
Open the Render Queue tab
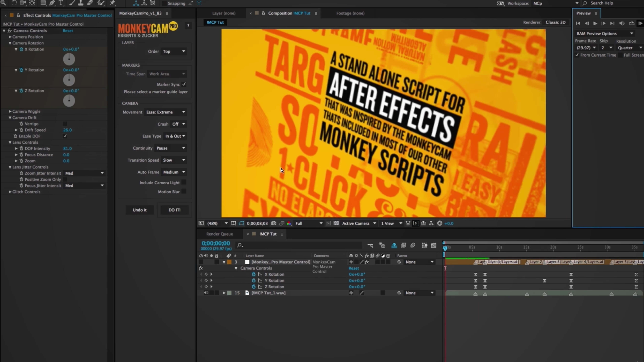tap(219, 234)
